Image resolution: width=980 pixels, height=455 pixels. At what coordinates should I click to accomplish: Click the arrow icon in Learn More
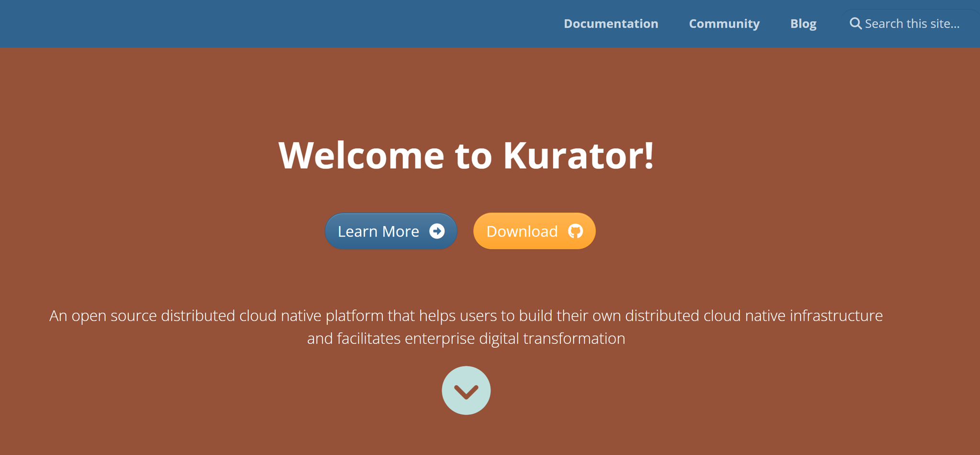437,231
